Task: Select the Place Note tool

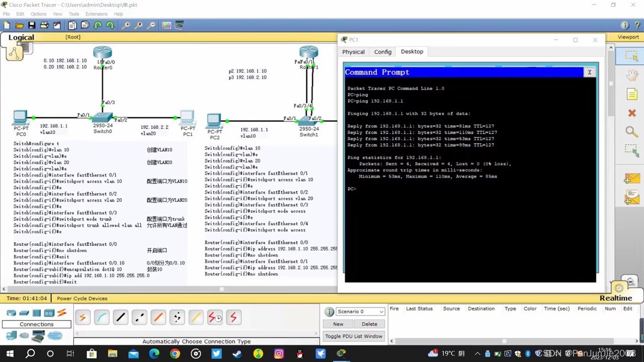Action: coord(632,94)
